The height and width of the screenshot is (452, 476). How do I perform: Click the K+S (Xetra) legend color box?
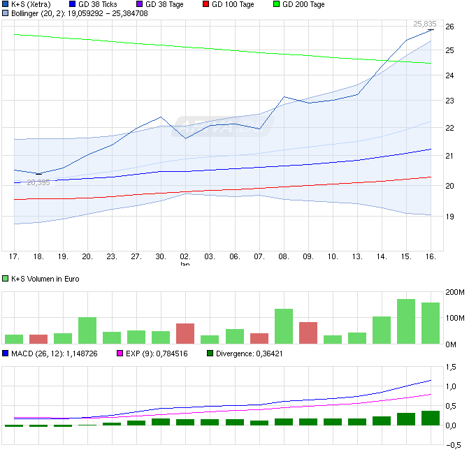[6, 4]
